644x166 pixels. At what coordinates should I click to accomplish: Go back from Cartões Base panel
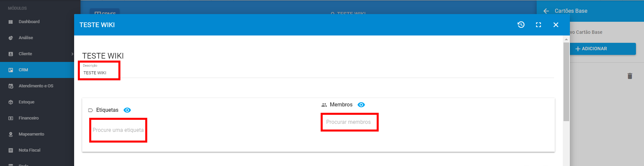[546, 11]
